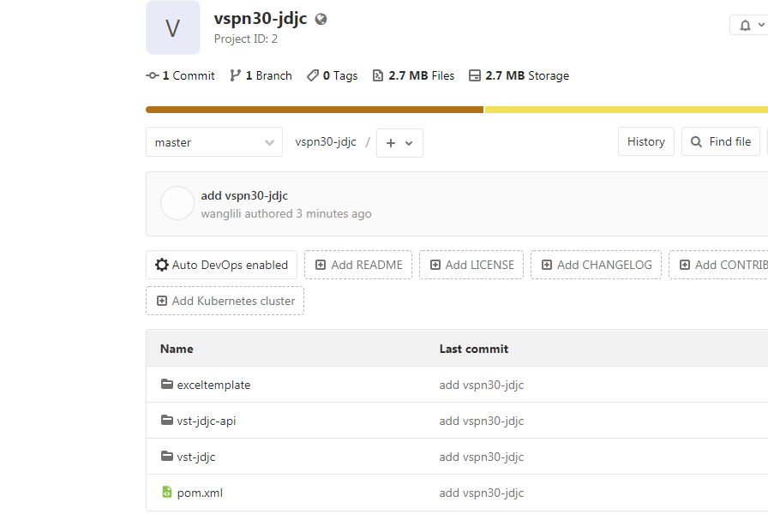
Task: Click the Add README button
Action: pos(358,265)
